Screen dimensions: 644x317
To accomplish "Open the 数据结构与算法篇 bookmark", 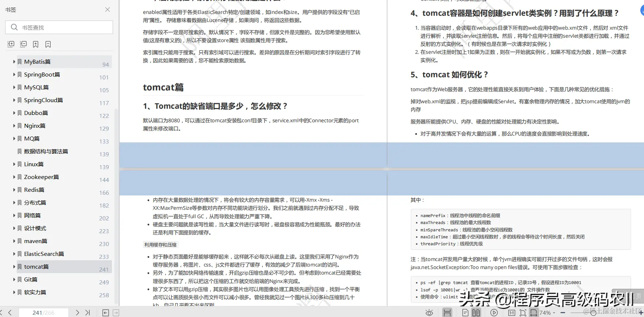I will pyautogui.click(x=46, y=151).
